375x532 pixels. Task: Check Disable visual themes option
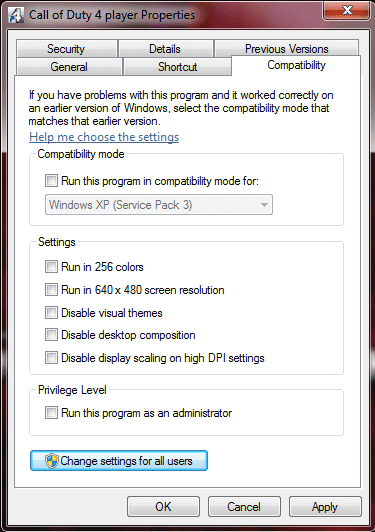51,312
